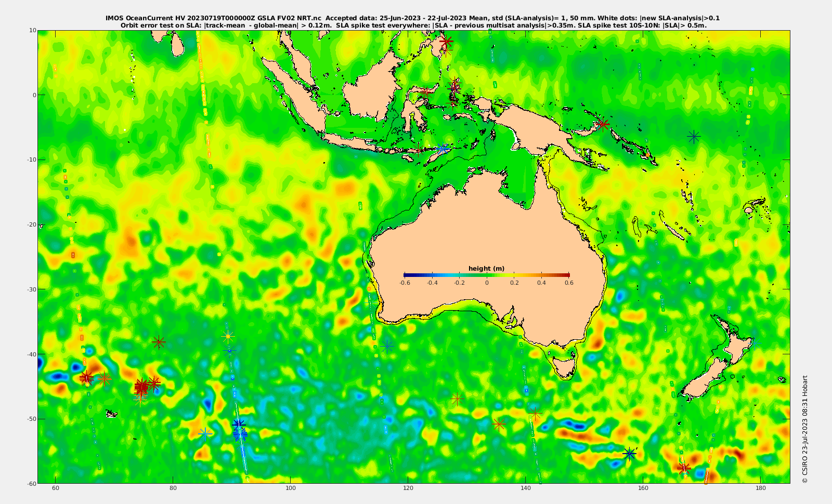Click x-axis longitude label '60'
Image resolution: width=832 pixels, height=504 pixels.
[x=56, y=488]
